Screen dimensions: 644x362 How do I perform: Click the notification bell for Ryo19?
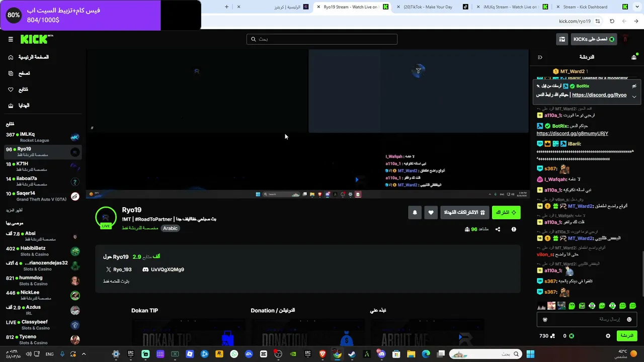click(415, 213)
